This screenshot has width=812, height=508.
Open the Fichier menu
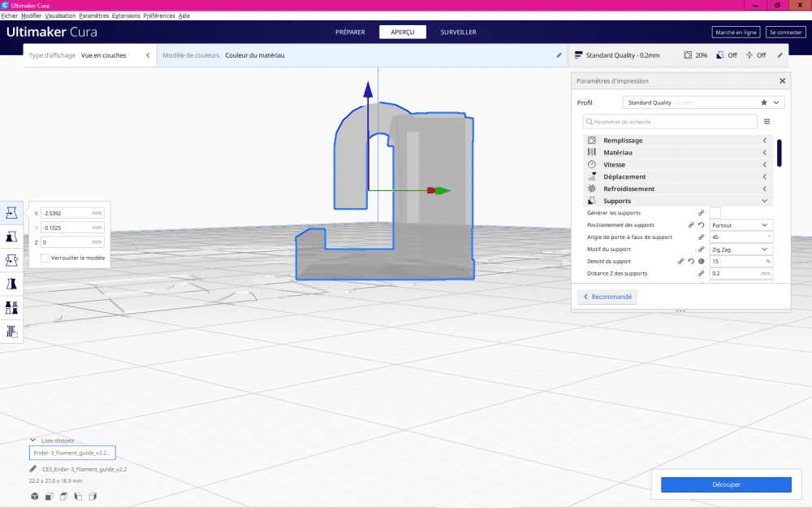(x=9, y=15)
